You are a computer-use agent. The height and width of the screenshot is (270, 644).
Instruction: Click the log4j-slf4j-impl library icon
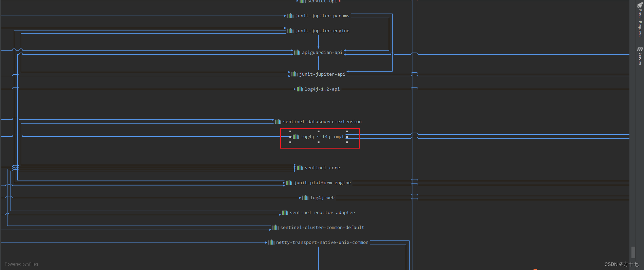(296, 136)
